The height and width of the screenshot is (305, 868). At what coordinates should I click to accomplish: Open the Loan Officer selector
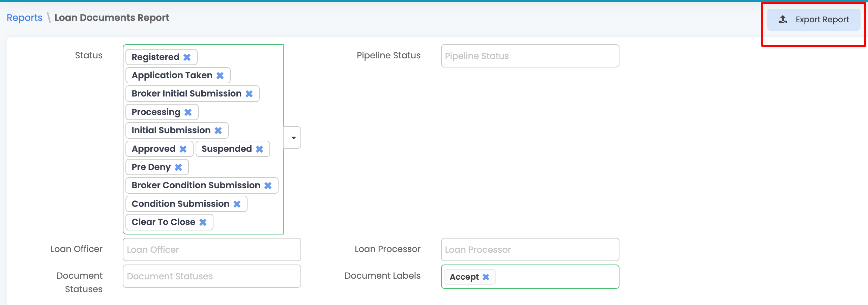(x=211, y=249)
